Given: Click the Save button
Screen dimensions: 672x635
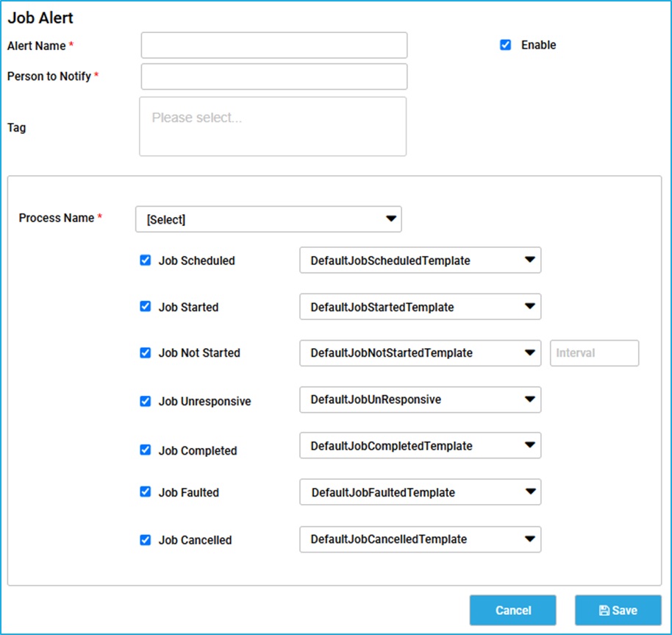Looking at the screenshot, I should click(618, 610).
